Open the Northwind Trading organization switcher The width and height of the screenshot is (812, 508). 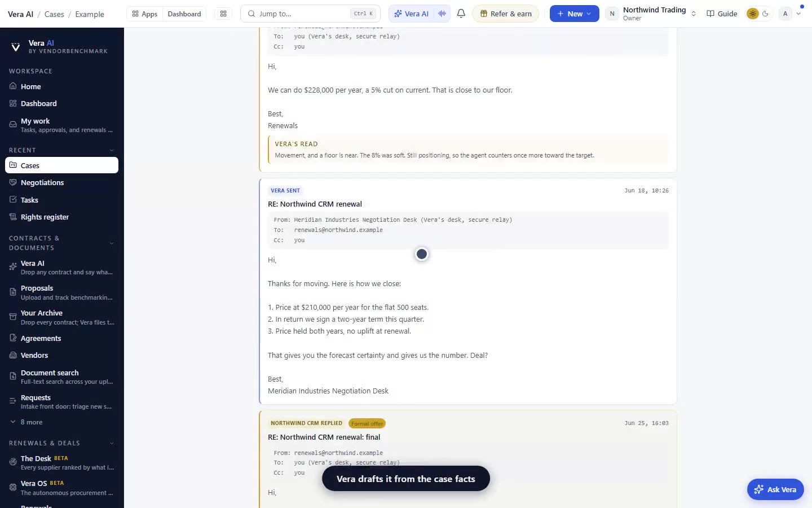pos(659,14)
